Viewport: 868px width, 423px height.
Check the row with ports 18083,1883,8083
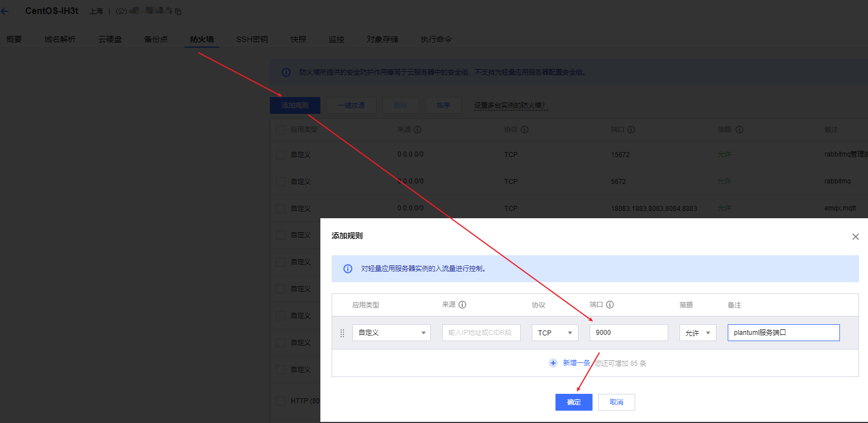pos(281,209)
